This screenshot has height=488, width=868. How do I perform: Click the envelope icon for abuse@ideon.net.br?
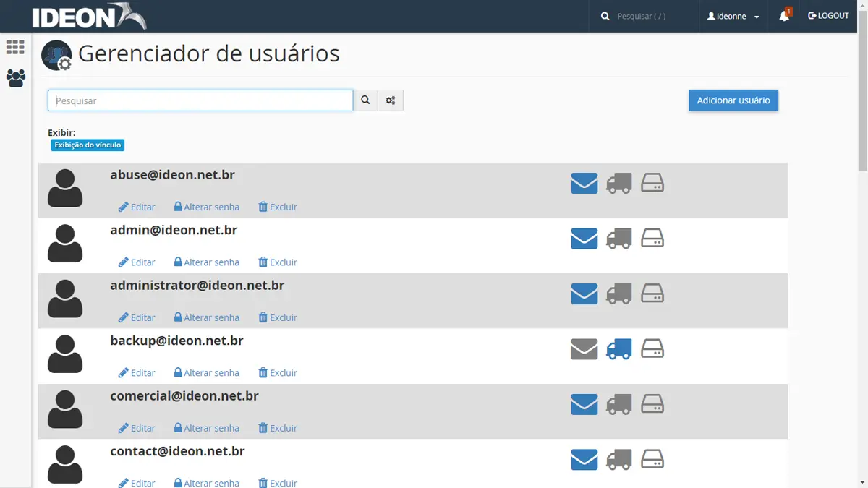pyautogui.click(x=584, y=183)
